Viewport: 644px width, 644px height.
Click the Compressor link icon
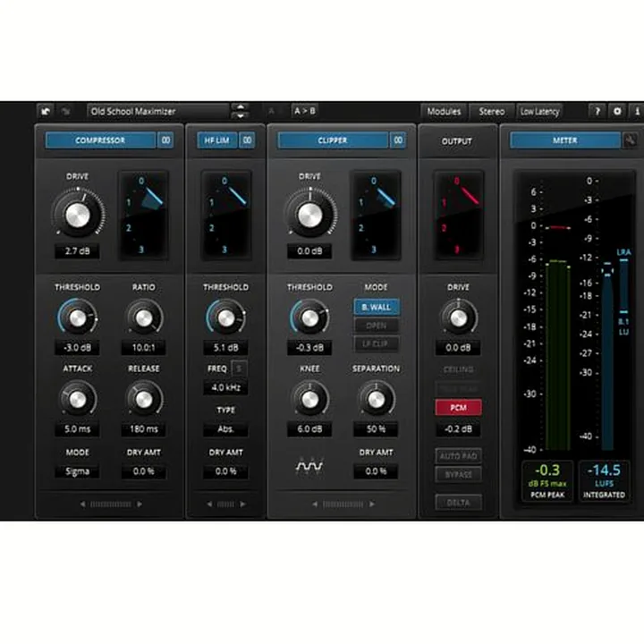coord(165,140)
